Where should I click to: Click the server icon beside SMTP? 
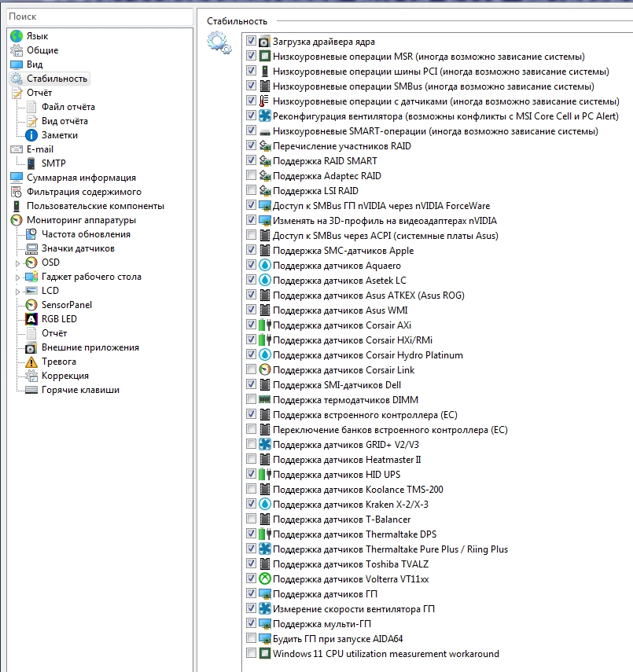coord(31,163)
